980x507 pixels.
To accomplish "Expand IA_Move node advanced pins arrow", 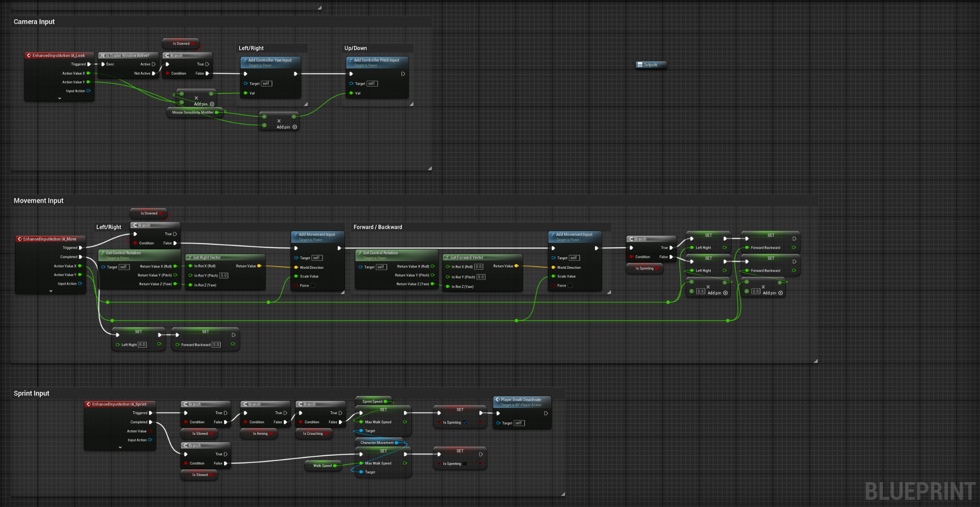I will (51, 291).
